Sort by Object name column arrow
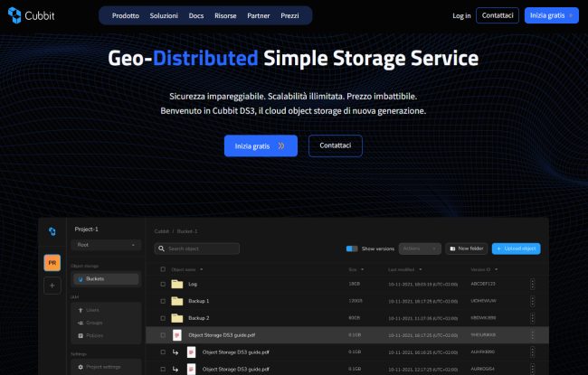Image resolution: width=588 pixels, height=375 pixels. 202,270
